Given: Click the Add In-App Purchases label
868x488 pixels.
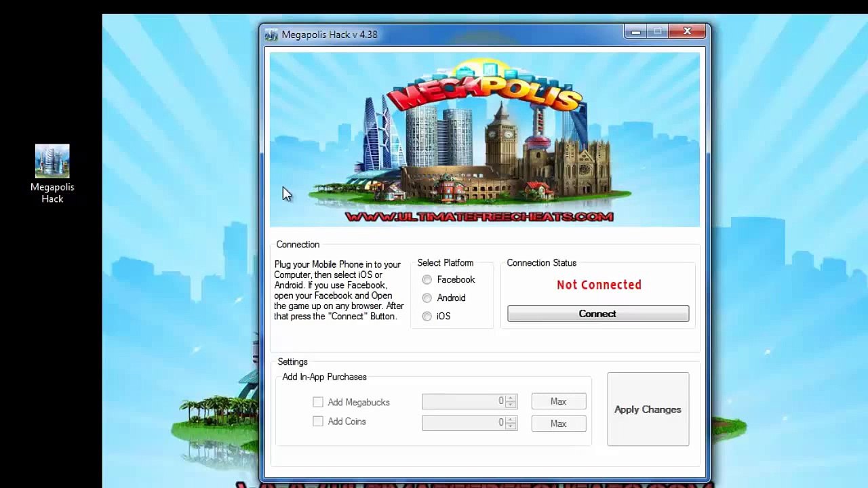Looking at the screenshot, I should click(325, 377).
